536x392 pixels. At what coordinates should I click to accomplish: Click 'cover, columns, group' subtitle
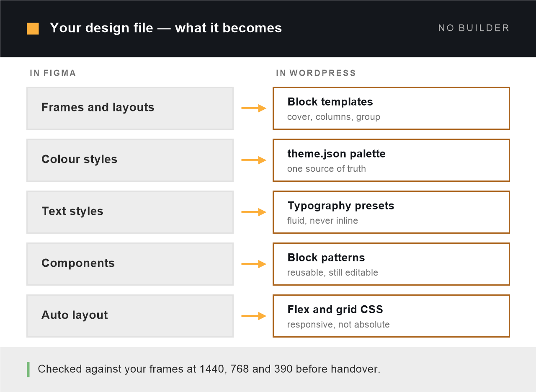(334, 117)
